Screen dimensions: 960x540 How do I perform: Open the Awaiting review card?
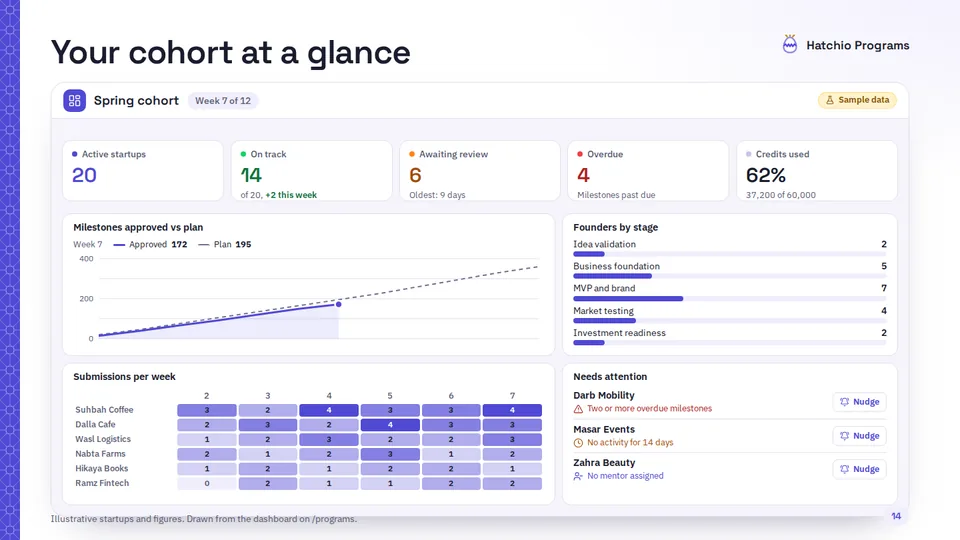[x=480, y=171]
